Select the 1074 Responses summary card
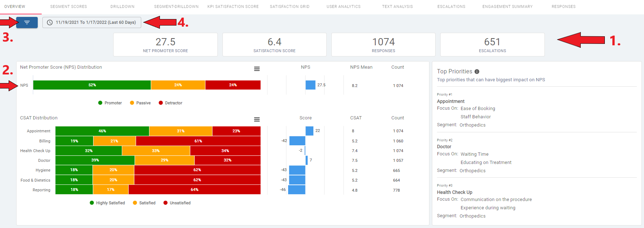The image size is (644, 228). point(383,45)
